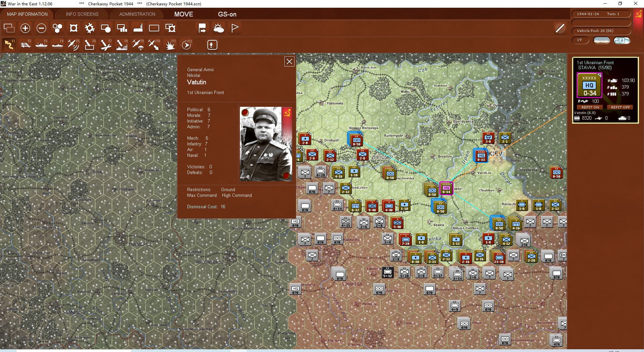Click the empty rectangle toolbar icon
Viewport: 644px width, 352px height.
pyautogui.click(x=154, y=28)
